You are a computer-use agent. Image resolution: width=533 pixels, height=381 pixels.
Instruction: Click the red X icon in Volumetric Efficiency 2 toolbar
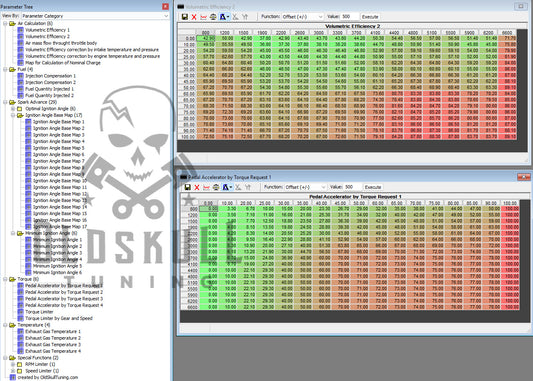click(194, 17)
